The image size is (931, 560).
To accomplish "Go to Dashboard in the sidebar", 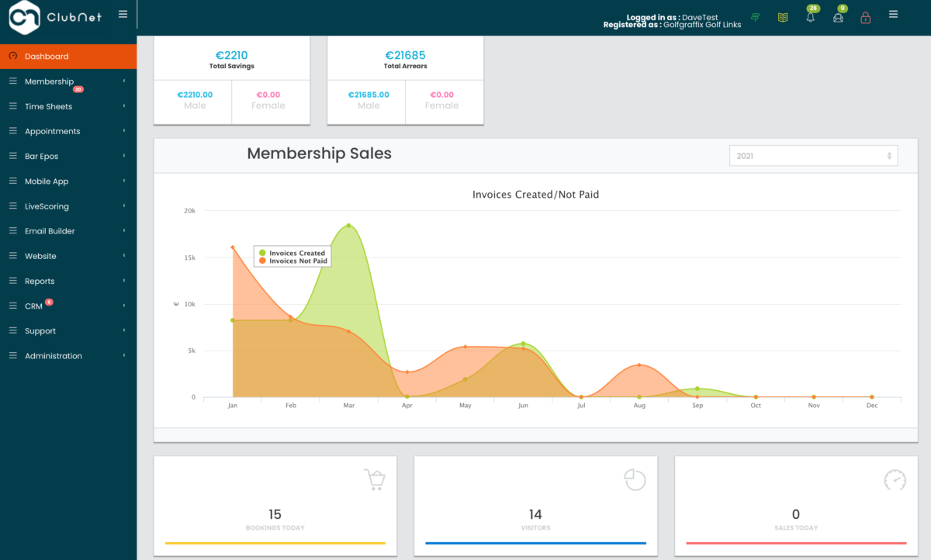I will (x=68, y=57).
